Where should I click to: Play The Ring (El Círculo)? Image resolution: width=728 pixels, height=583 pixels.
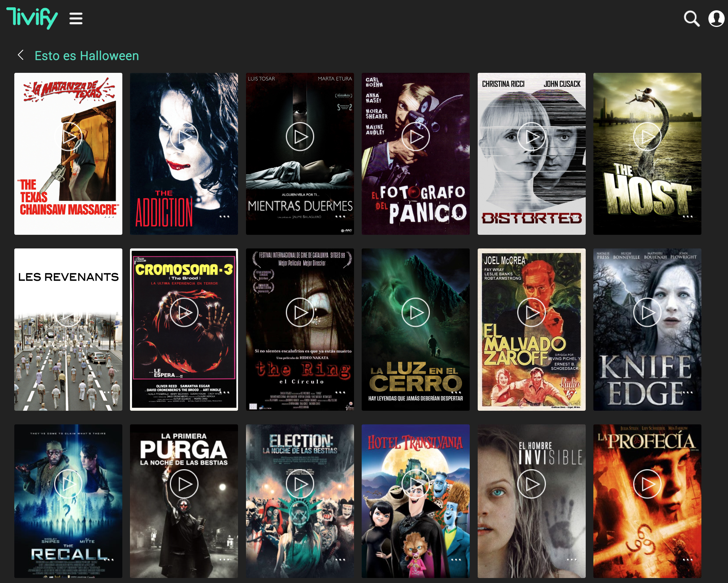pos(300,312)
